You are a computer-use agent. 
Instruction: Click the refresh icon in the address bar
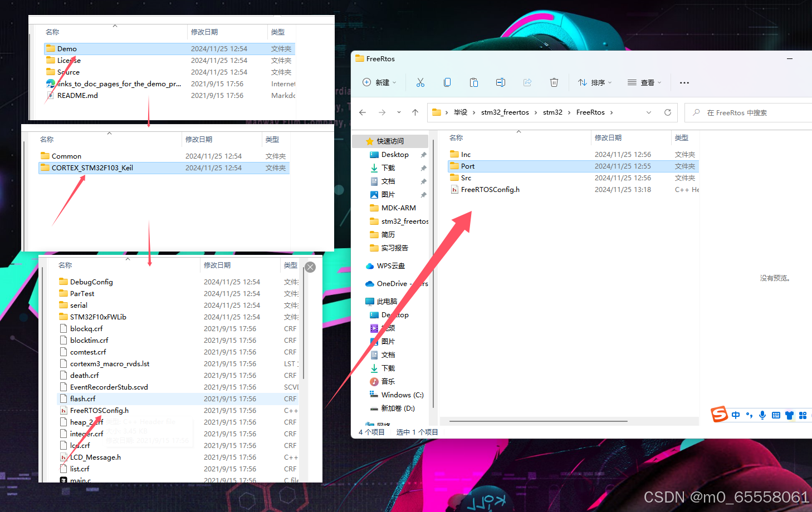pyautogui.click(x=668, y=112)
